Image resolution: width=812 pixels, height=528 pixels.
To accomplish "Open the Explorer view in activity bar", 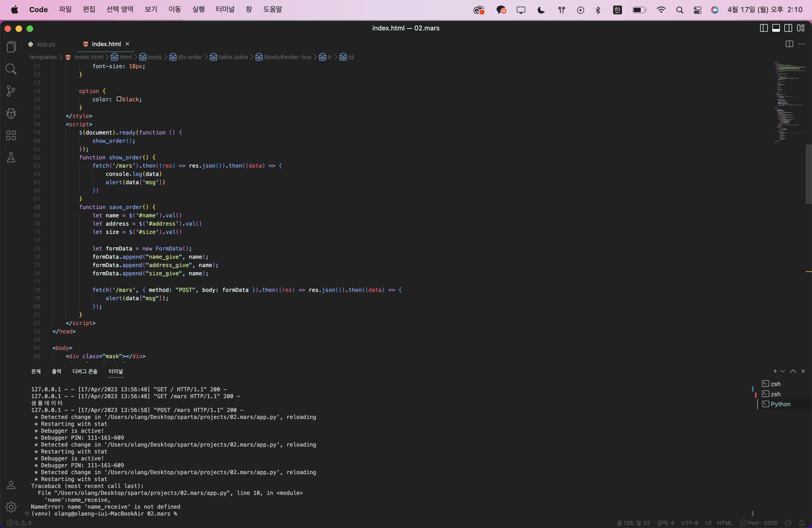I will pyautogui.click(x=11, y=47).
